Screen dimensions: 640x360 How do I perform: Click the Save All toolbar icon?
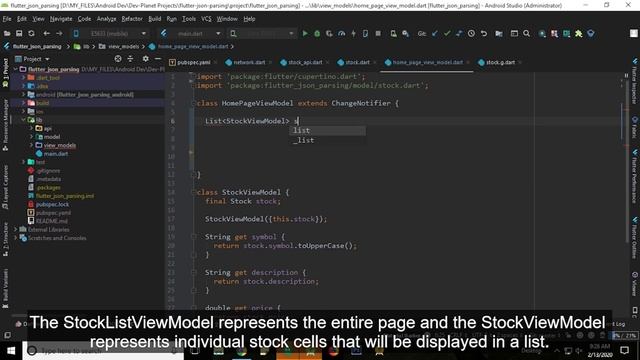19,33
